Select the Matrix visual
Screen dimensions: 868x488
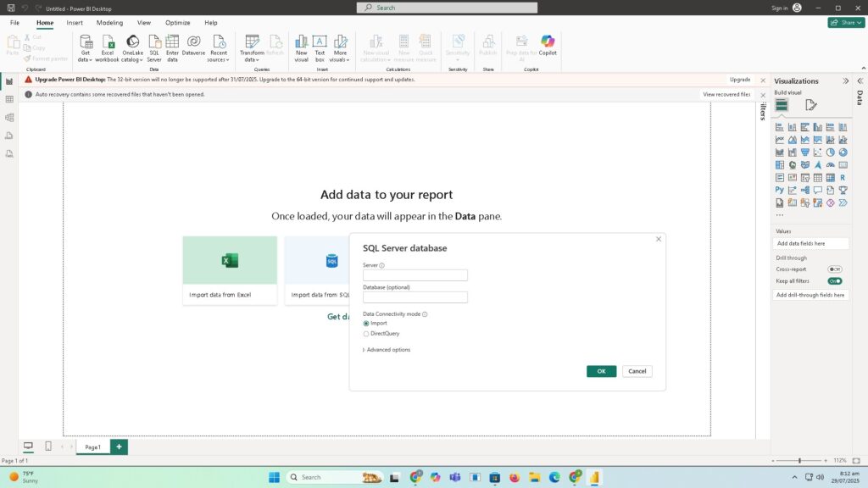(x=831, y=178)
